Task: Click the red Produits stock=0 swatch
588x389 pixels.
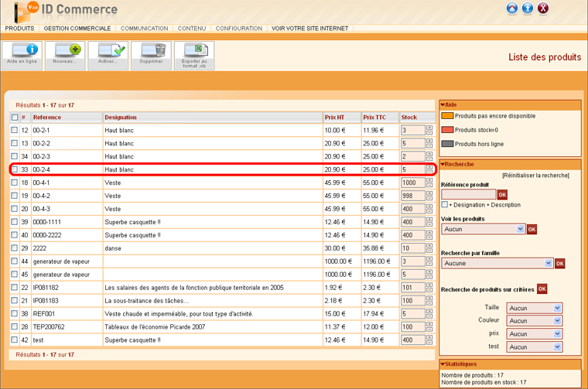Action: coord(447,130)
